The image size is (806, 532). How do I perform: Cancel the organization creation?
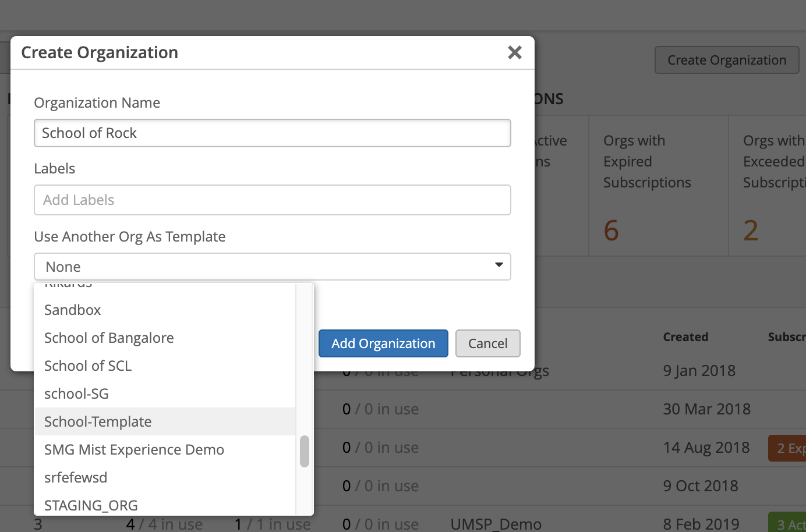pyautogui.click(x=487, y=343)
